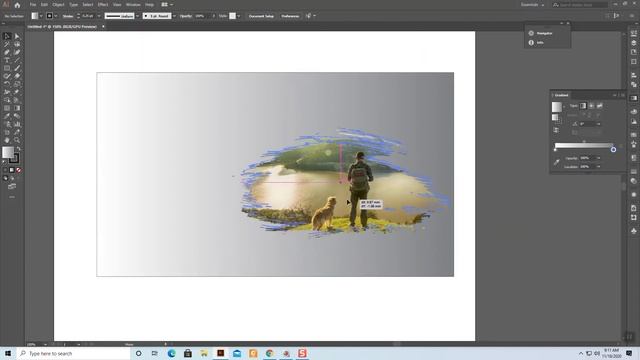
Task: Click the large Fill swatch in toolbar
Action: 8,152
